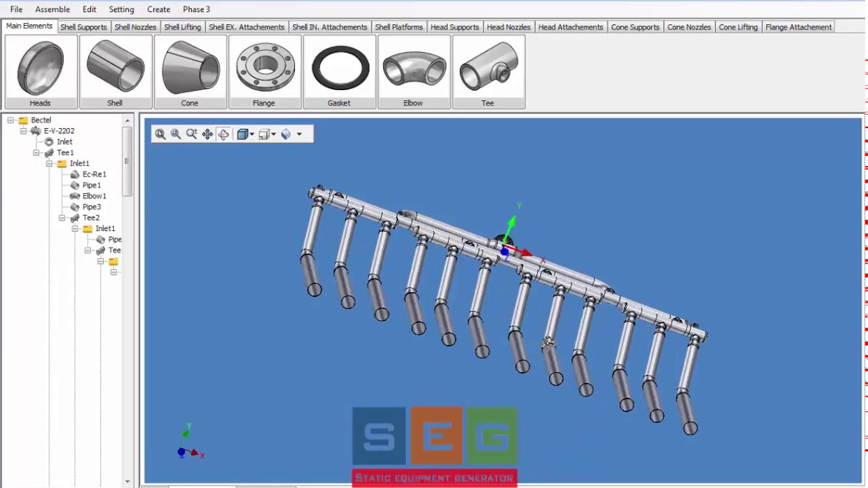Switch to the Head Supports tab

click(454, 27)
